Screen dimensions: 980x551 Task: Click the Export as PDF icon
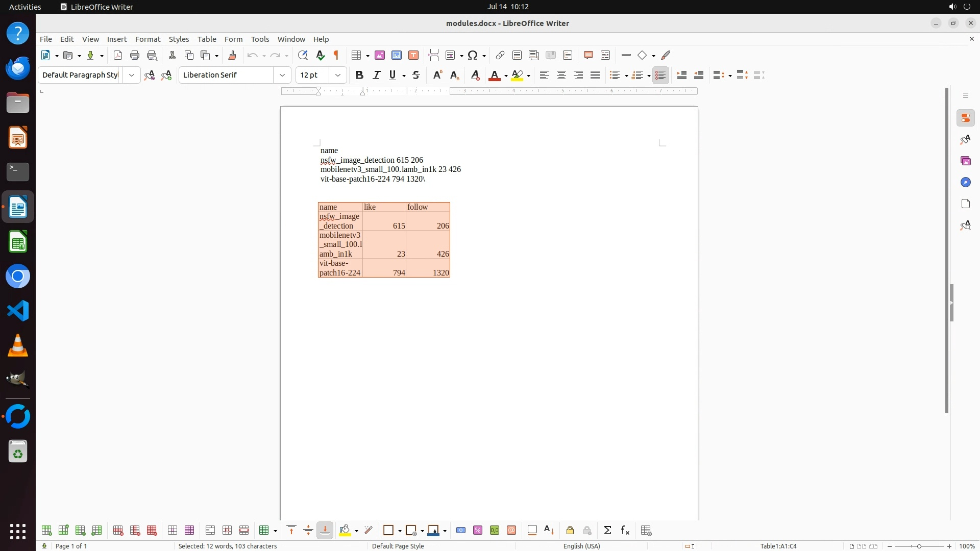point(118,55)
